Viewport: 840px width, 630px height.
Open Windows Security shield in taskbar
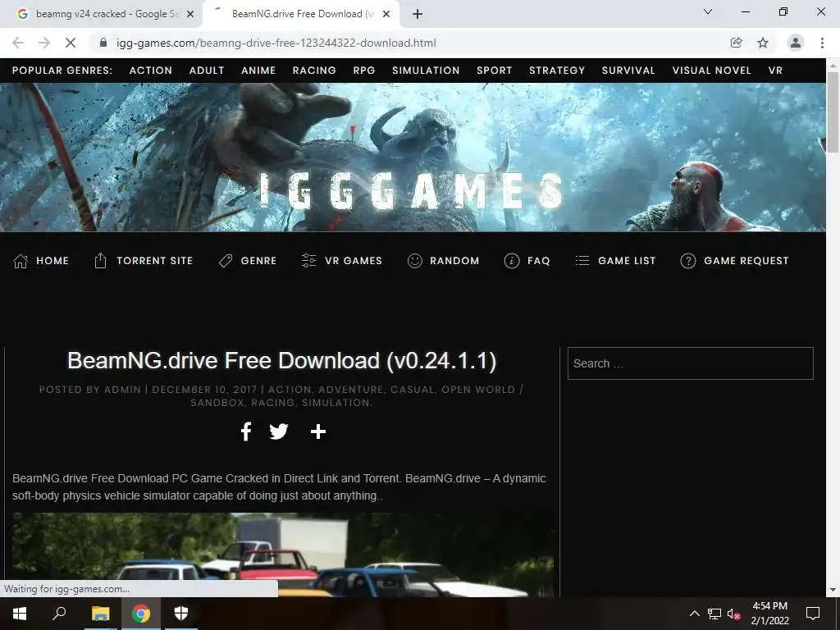[x=181, y=614]
